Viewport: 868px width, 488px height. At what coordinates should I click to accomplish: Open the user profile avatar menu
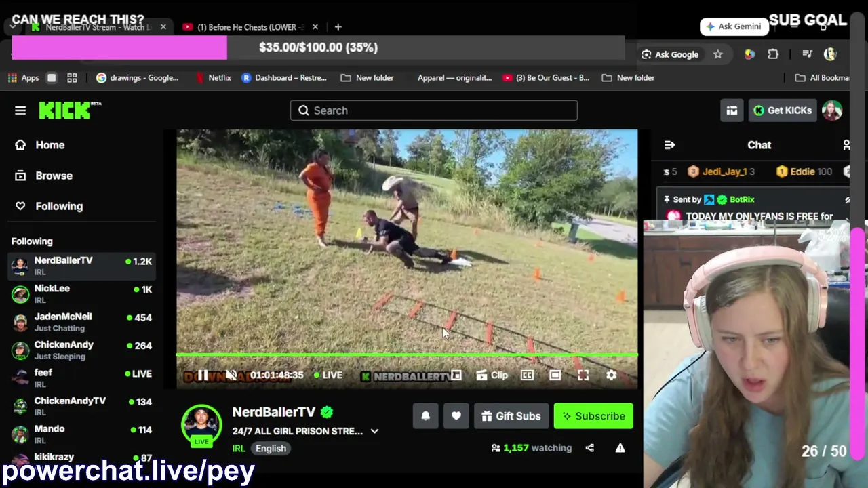(x=832, y=110)
